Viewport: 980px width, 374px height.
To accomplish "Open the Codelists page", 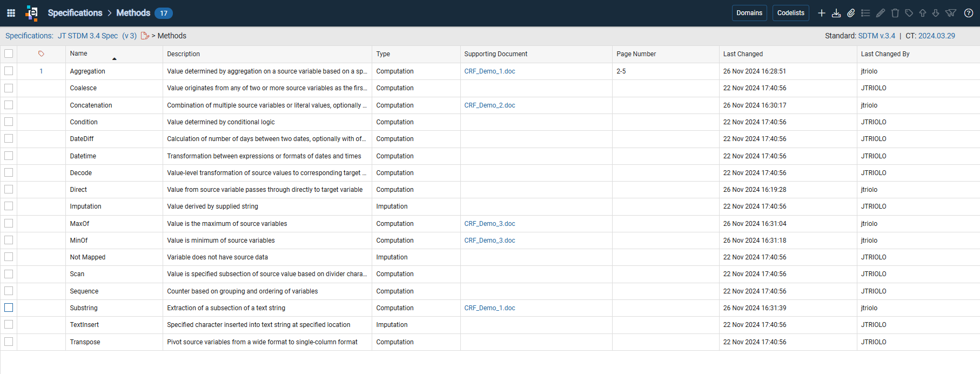I will 791,13.
